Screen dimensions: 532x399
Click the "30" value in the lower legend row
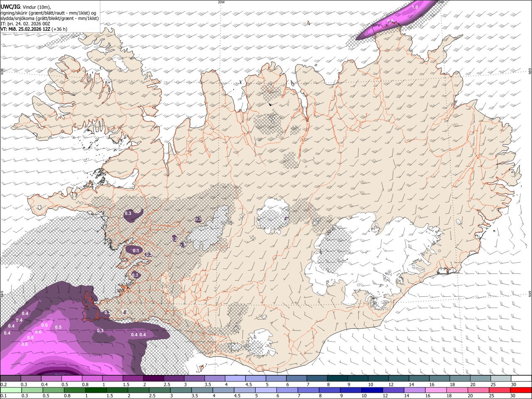pyautogui.click(x=513, y=396)
